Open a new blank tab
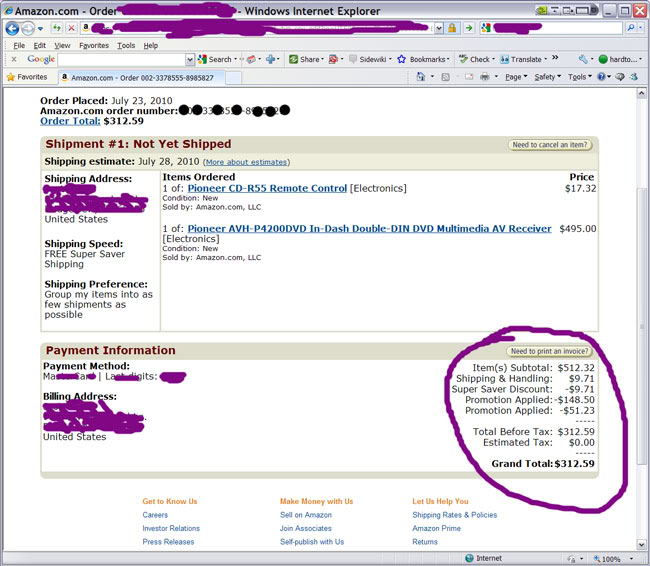Image resolution: width=650 pixels, height=566 pixels. tap(233, 78)
